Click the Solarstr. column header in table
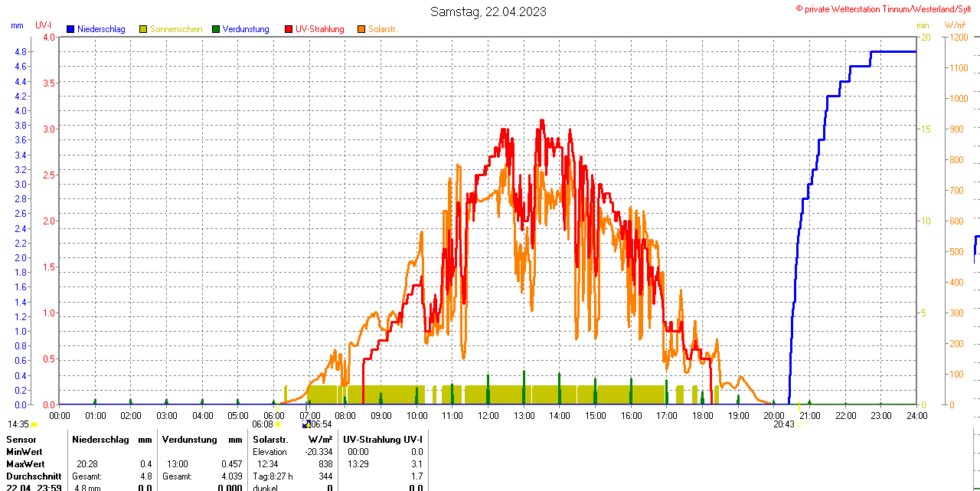 (269, 440)
